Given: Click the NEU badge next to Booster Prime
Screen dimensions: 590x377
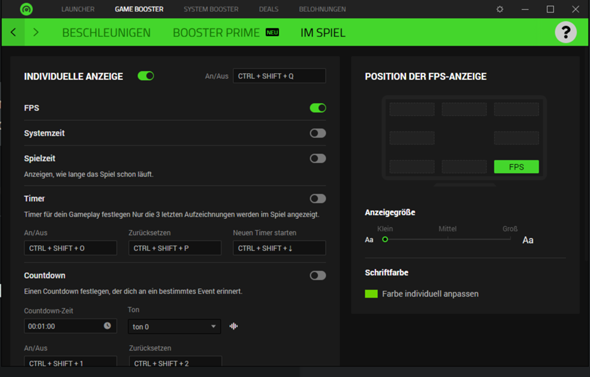Looking at the screenshot, I should (x=272, y=32).
